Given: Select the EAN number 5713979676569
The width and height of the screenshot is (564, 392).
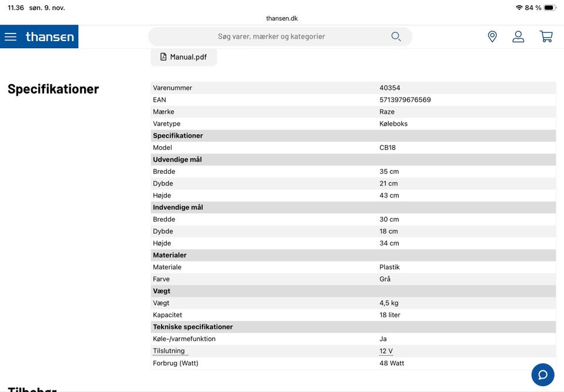Looking at the screenshot, I should [405, 100].
